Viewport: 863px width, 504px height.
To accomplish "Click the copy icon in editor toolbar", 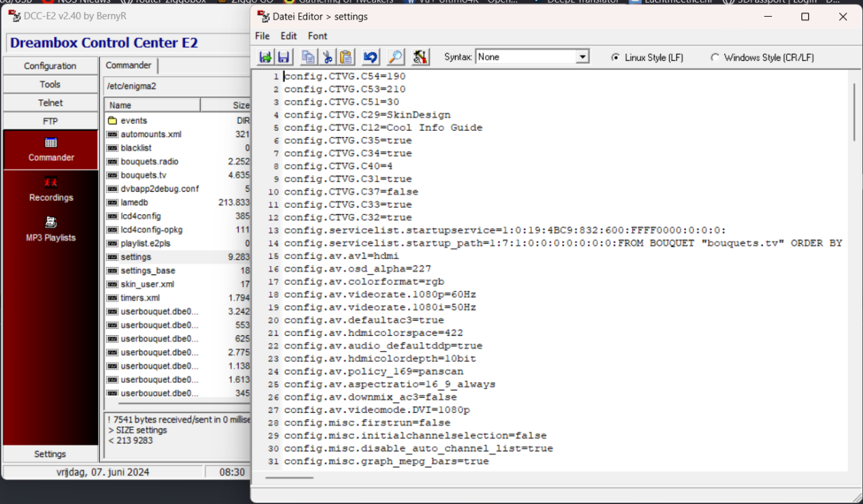I will click(308, 57).
